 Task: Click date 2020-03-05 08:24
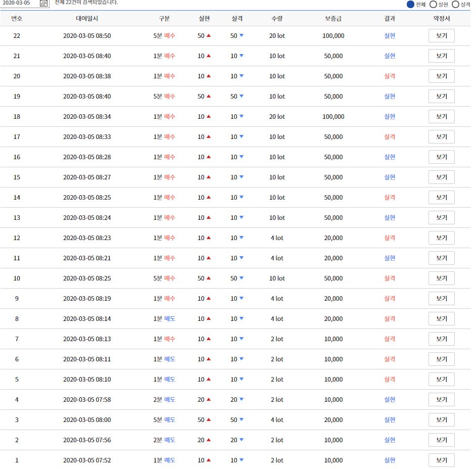click(87, 218)
